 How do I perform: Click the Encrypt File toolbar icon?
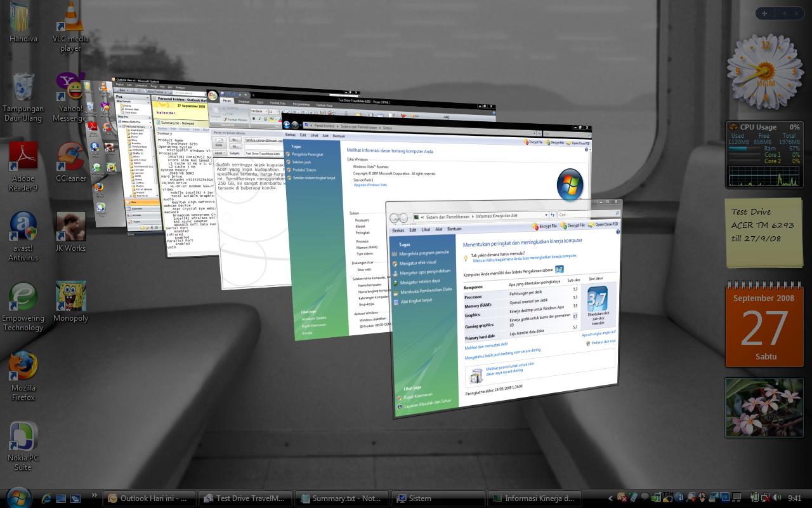[540, 226]
